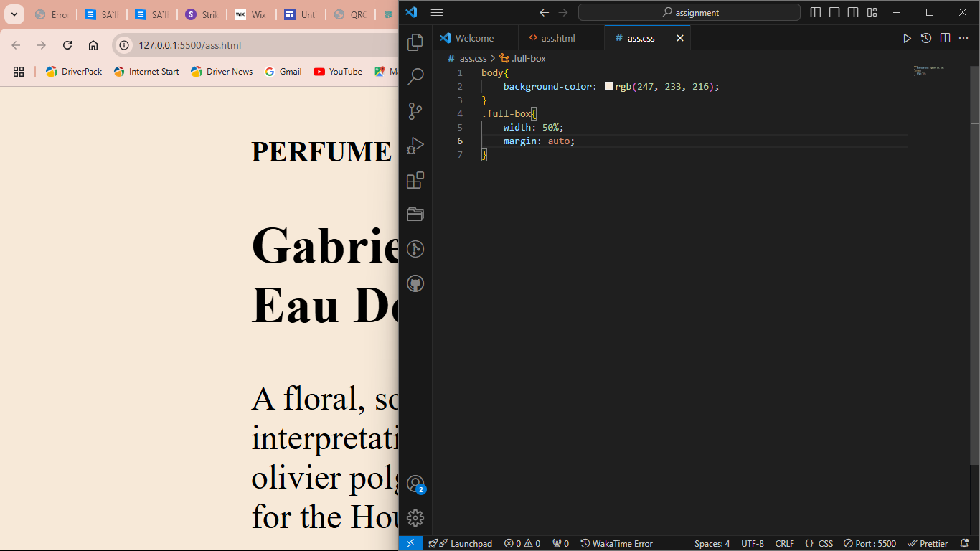Open the Accounts menu in VS Code
Screen dimensions: 980x551
tap(415, 484)
